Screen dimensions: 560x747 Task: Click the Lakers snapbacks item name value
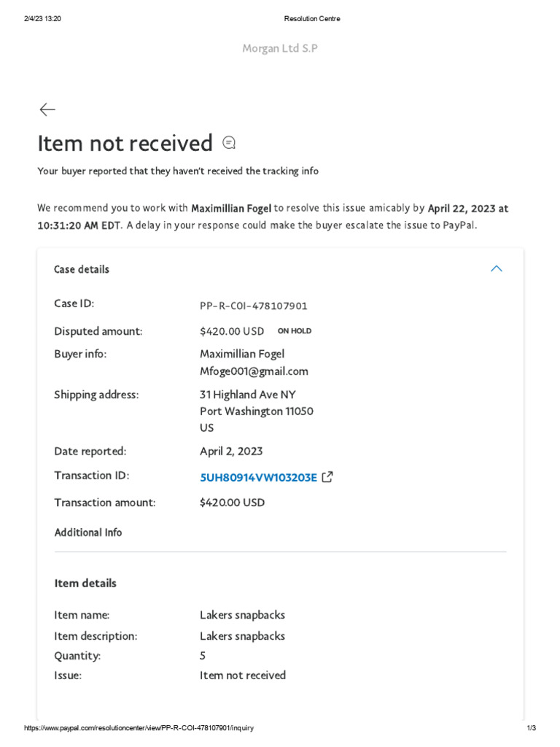[x=242, y=615]
